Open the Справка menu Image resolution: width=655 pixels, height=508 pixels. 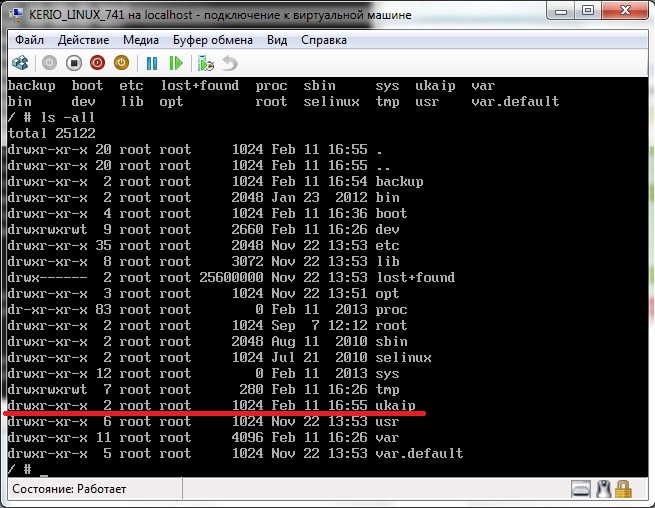click(x=324, y=40)
